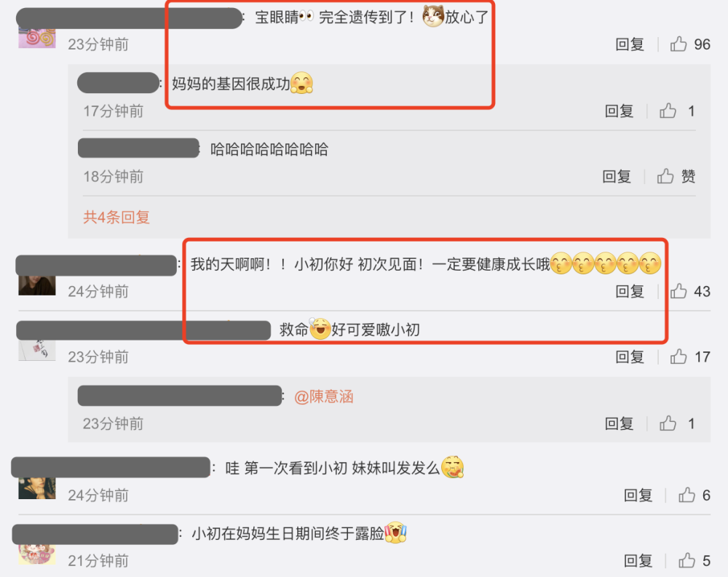Open avatar of 小初在妈妈生日期间 commenter
Image resolution: width=728 pixels, height=577 pixels.
[x=37, y=554]
